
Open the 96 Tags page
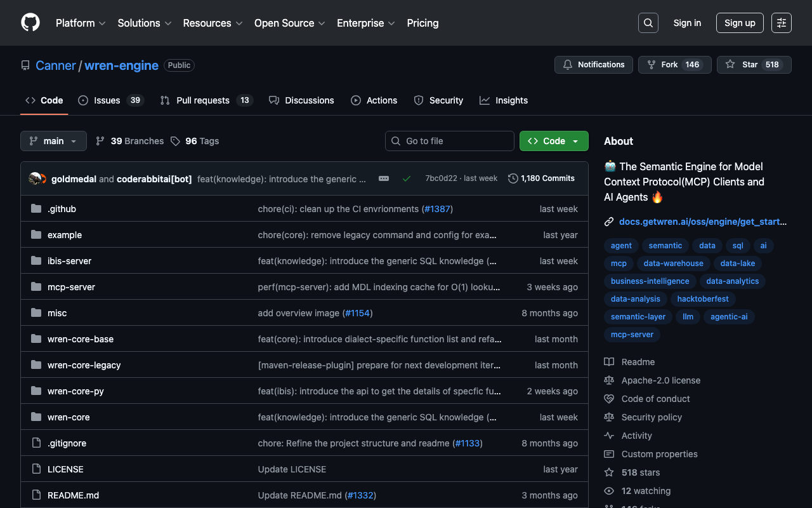[x=195, y=141]
